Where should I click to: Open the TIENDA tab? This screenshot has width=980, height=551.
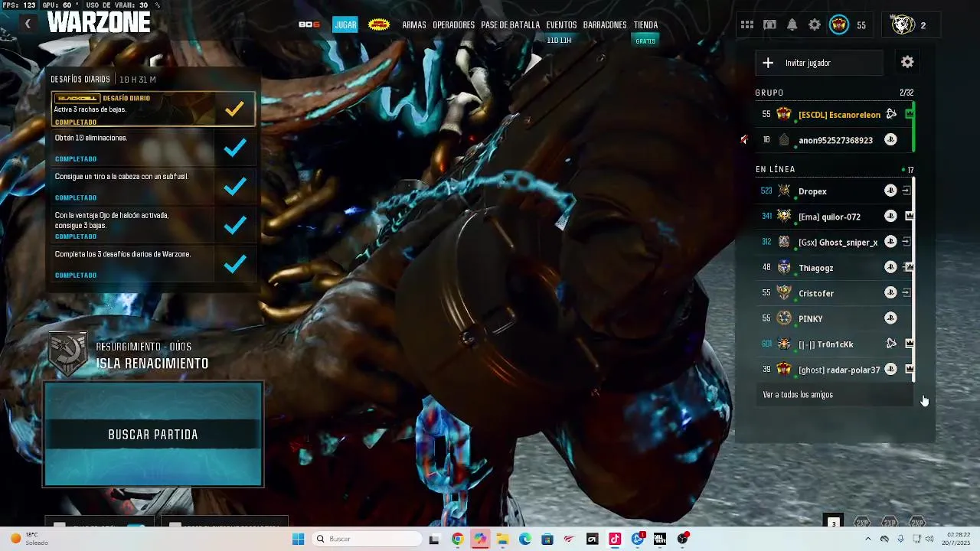[645, 24]
